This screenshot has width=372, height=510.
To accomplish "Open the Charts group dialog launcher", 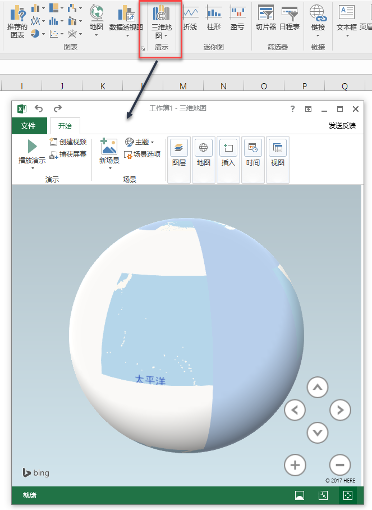I will coord(143,49).
